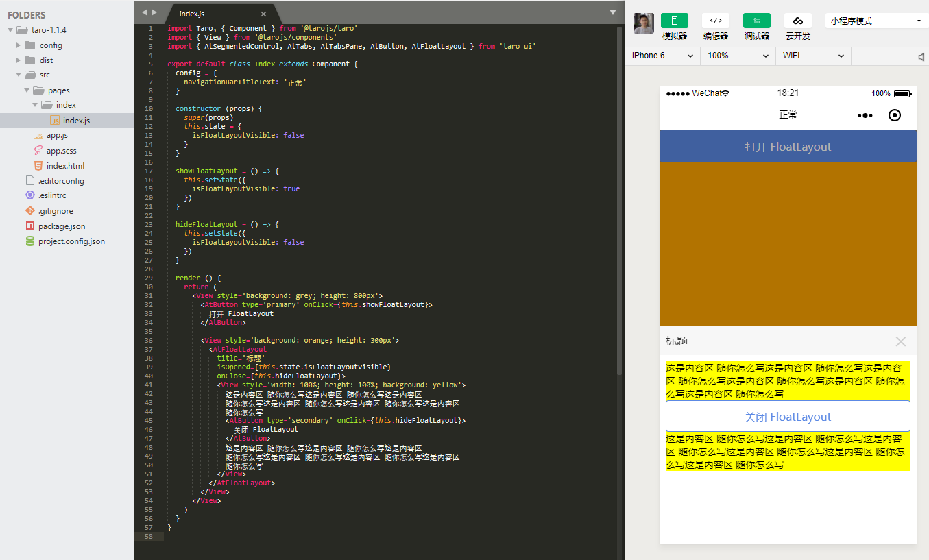This screenshot has height=560, width=929.
Task: Click the user avatar in the toolbar
Action: coord(643,23)
